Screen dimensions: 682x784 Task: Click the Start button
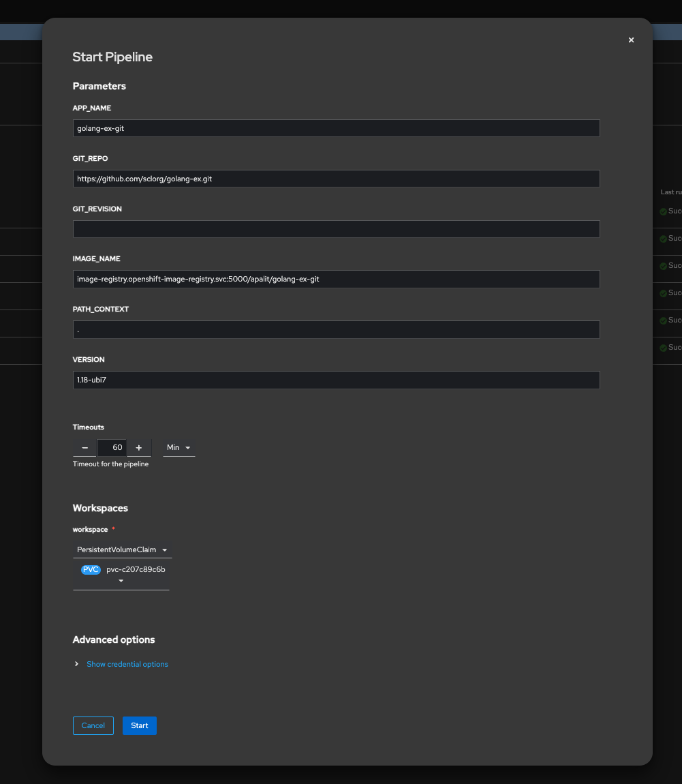(140, 725)
